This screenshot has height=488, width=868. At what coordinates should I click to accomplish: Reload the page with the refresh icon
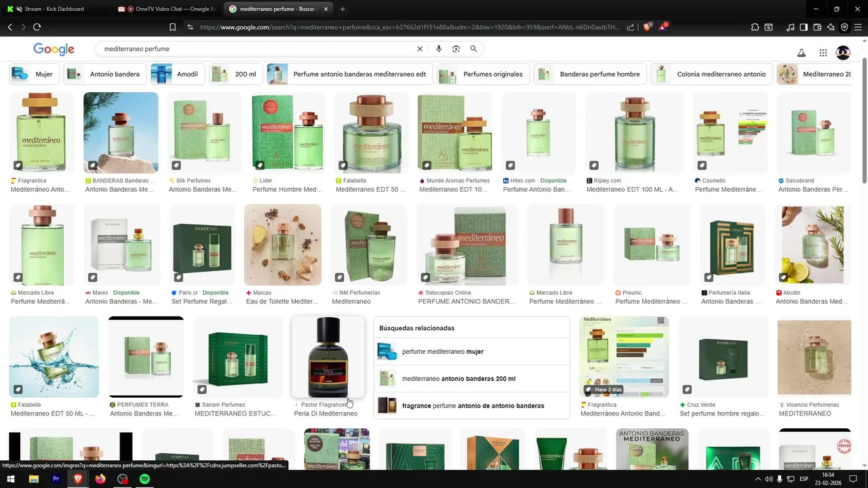37,27
